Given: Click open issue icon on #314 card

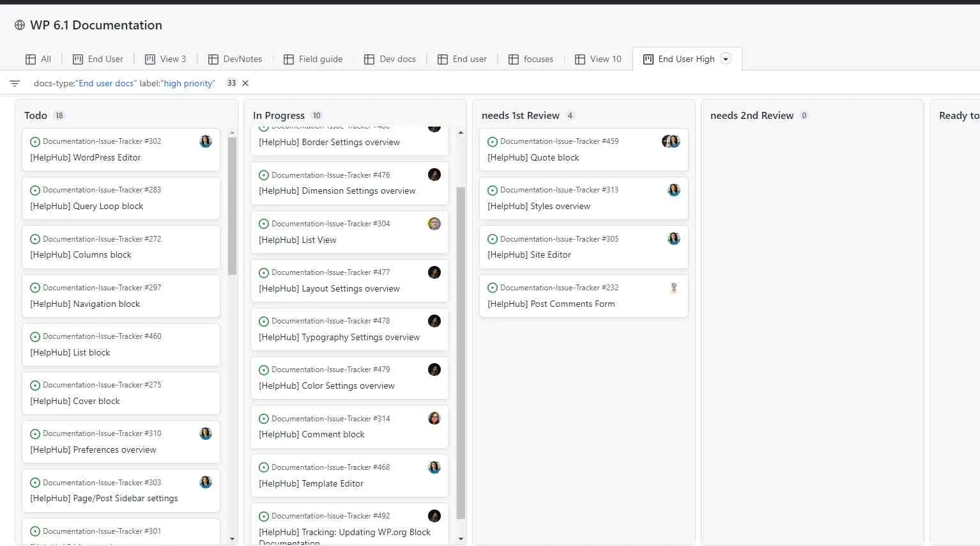Looking at the screenshot, I should click(264, 419).
